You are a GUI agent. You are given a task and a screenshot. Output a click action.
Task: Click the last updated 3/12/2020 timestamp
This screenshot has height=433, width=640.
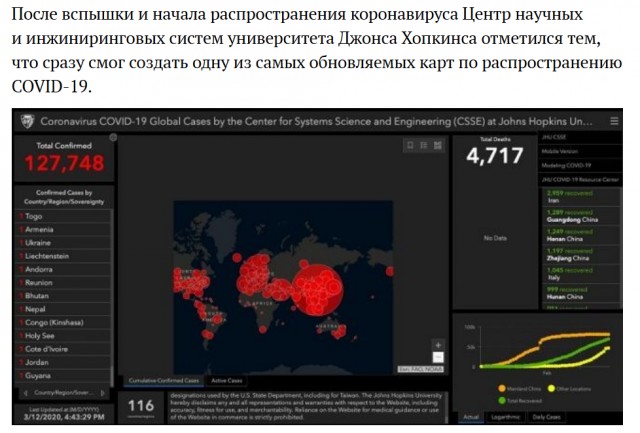(64, 417)
